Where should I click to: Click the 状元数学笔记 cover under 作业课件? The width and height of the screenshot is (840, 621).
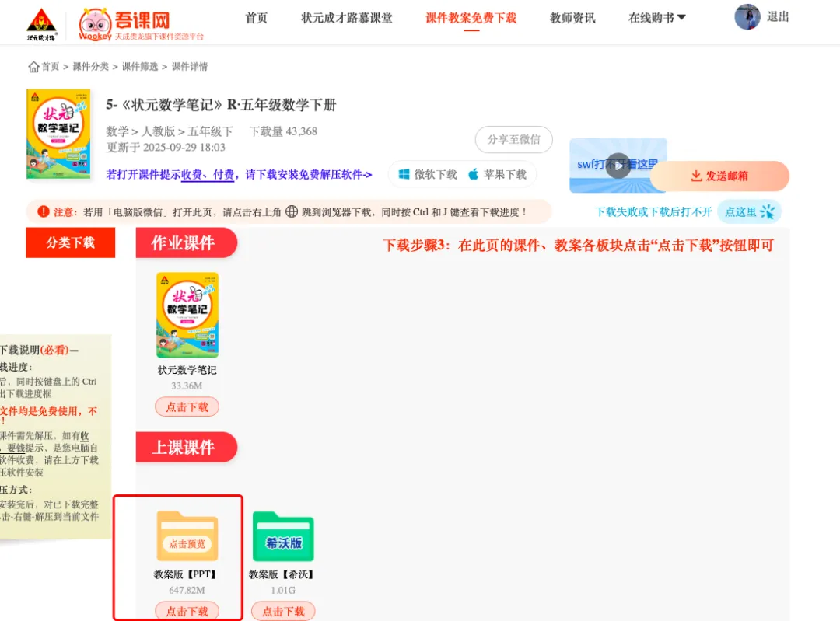[x=187, y=315]
